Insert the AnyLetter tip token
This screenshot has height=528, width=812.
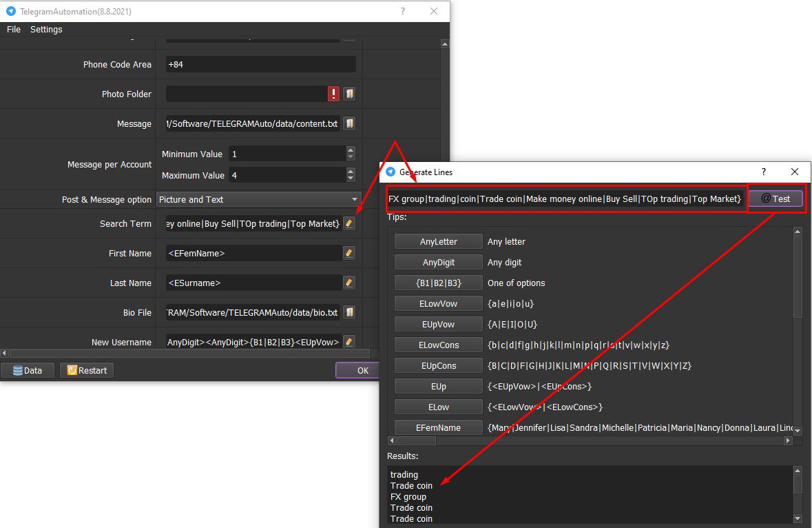click(438, 241)
